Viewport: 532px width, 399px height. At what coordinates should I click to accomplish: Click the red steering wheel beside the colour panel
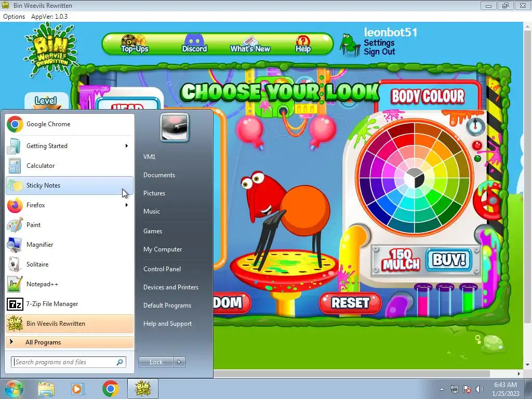point(487,201)
